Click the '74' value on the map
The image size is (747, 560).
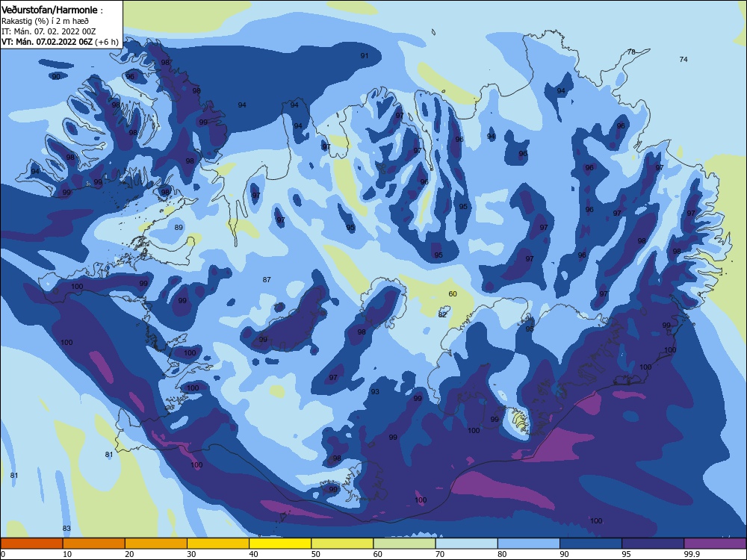tap(684, 60)
